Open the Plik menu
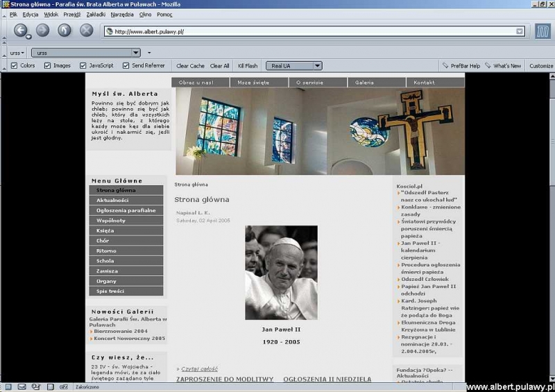This screenshot has height=392, width=555. pyautogui.click(x=13, y=15)
